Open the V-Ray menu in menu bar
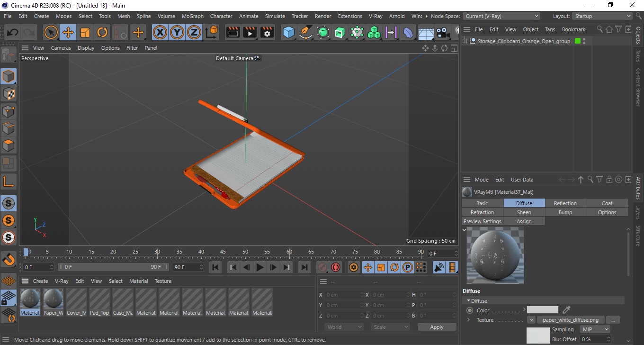 pos(376,16)
